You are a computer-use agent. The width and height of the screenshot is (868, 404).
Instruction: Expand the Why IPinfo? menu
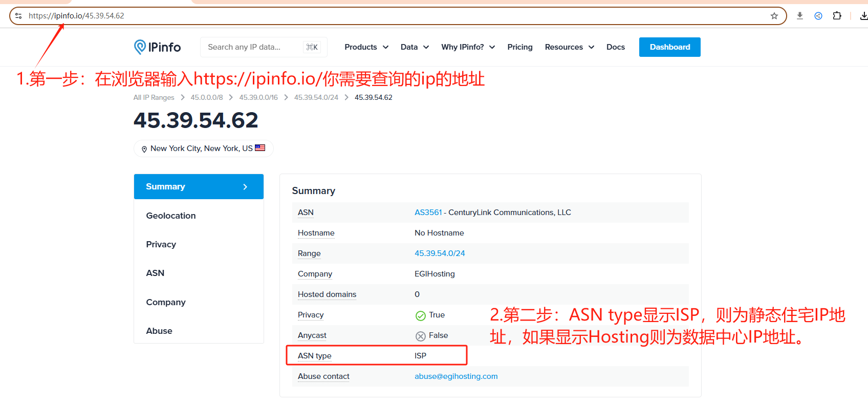(x=468, y=47)
